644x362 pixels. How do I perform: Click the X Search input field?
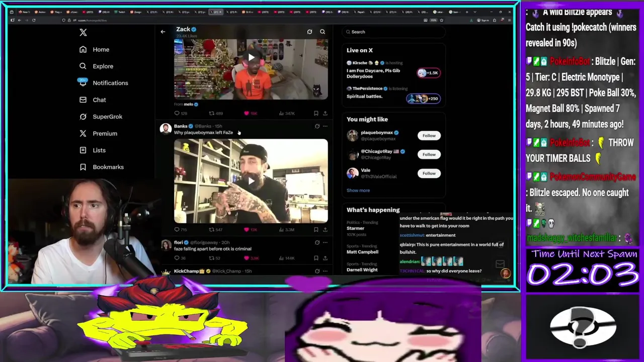393,32
